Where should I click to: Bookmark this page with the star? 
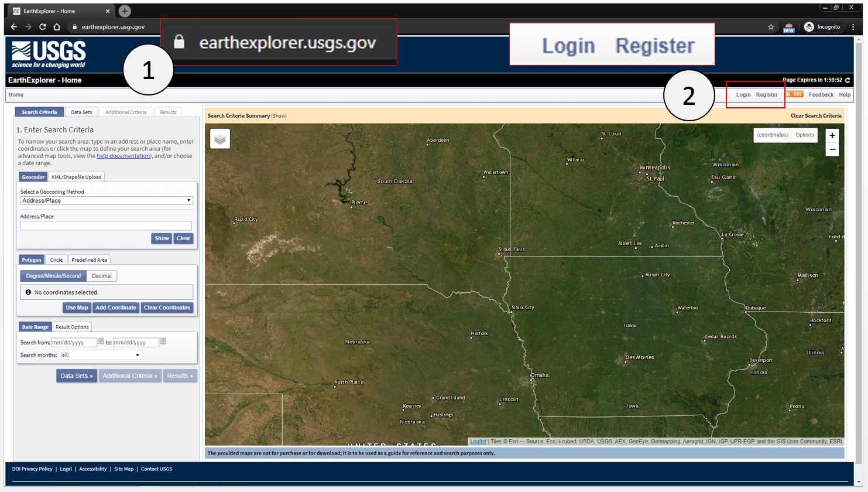[771, 27]
